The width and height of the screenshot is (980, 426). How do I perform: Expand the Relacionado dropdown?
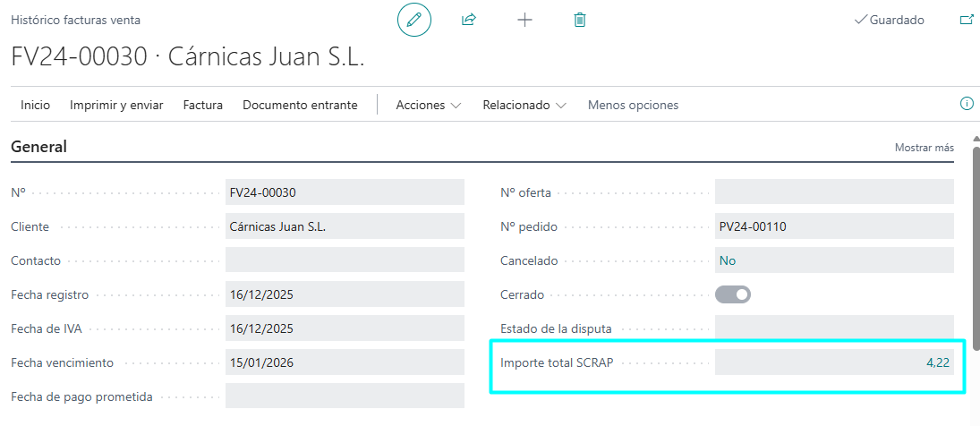[x=524, y=105]
